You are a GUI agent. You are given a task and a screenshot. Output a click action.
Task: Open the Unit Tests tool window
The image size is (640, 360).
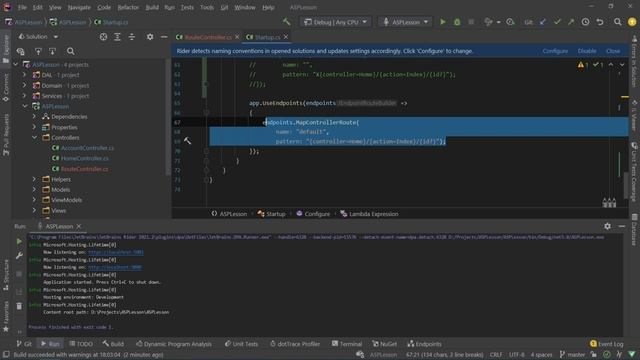(241, 344)
